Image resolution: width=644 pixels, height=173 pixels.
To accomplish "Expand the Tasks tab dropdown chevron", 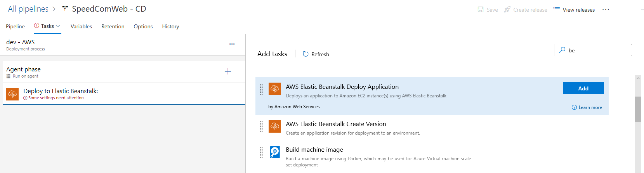I will point(58,26).
